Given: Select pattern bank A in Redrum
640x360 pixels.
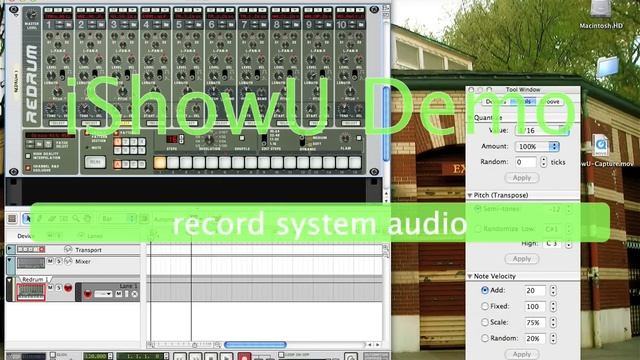Looking at the screenshot, I should (118, 164).
